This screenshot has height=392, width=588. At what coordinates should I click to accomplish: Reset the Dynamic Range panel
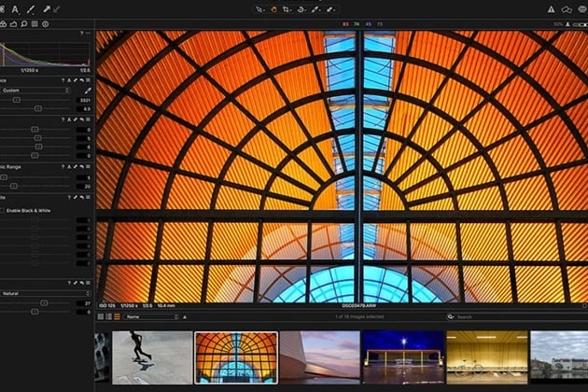pos(82,166)
